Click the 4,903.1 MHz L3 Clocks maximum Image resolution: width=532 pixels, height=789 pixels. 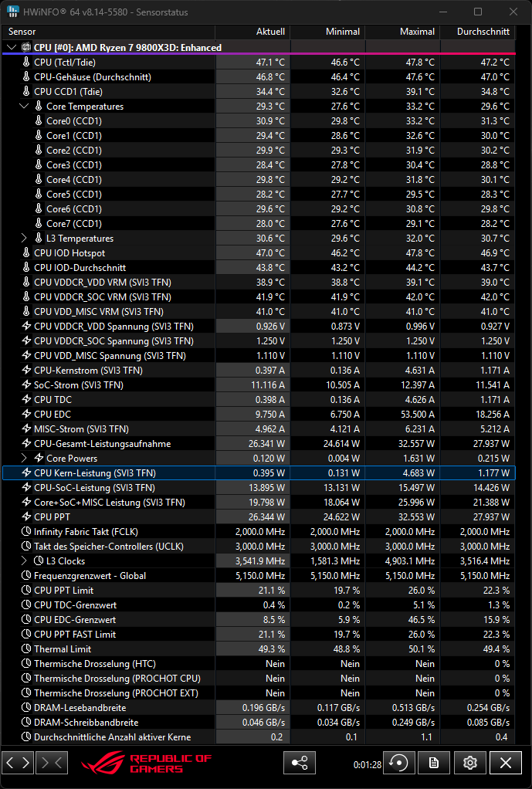tap(410, 560)
